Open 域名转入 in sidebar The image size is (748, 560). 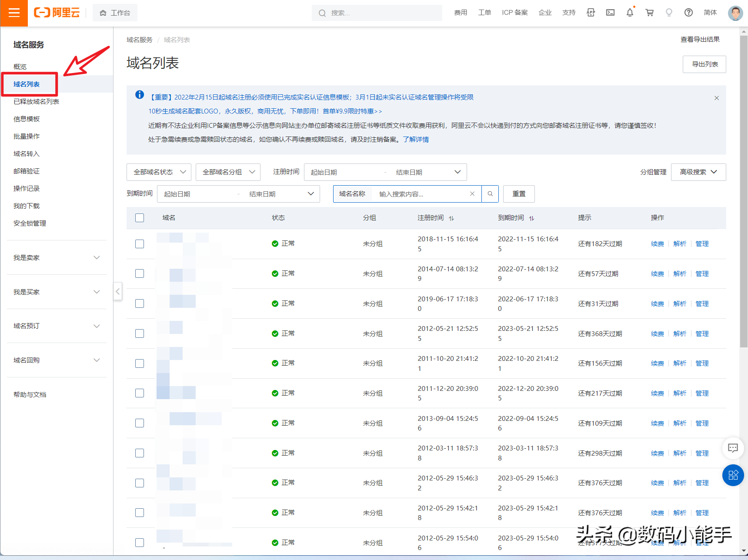pyautogui.click(x=27, y=153)
